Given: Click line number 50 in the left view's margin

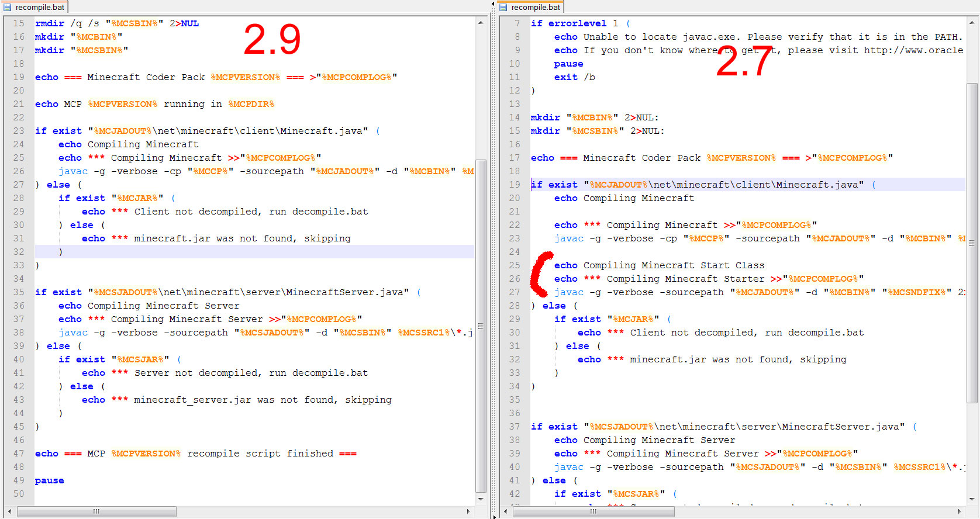Looking at the screenshot, I should 19,494.
